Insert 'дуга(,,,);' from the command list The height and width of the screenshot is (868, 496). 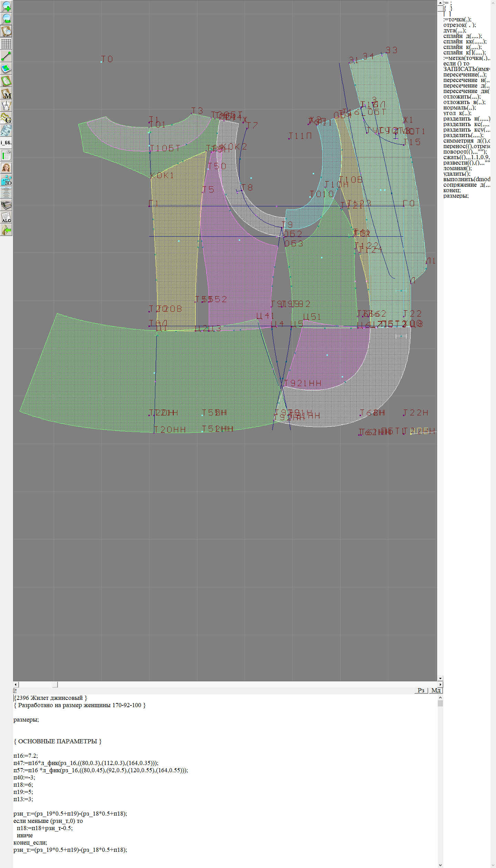455,30
